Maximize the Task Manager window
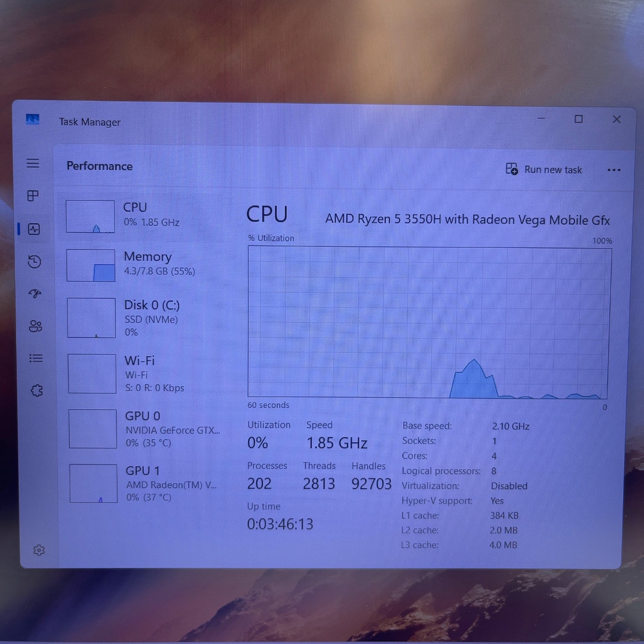The height and width of the screenshot is (644, 644). pyautogui.click(x=578, y=119)
